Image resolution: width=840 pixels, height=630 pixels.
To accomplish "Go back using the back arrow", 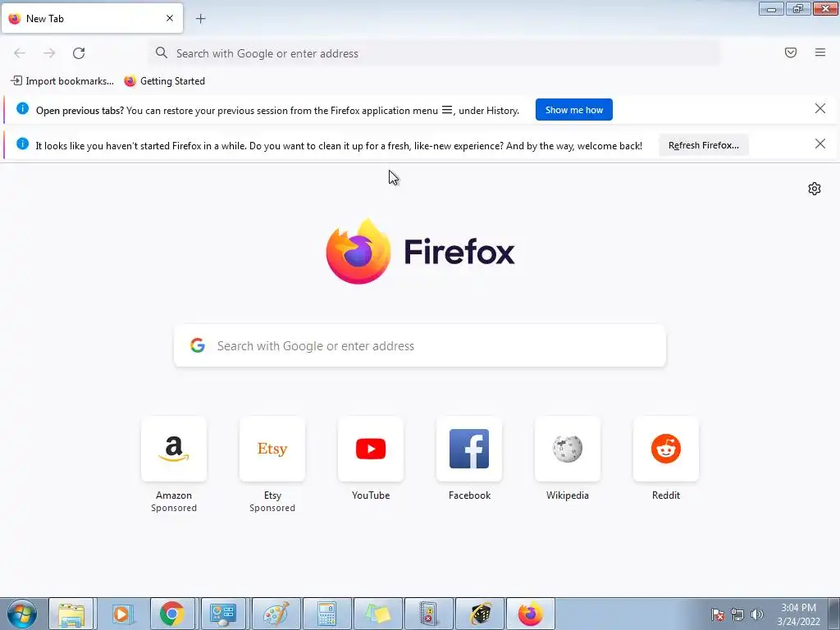I will [20, 53].
